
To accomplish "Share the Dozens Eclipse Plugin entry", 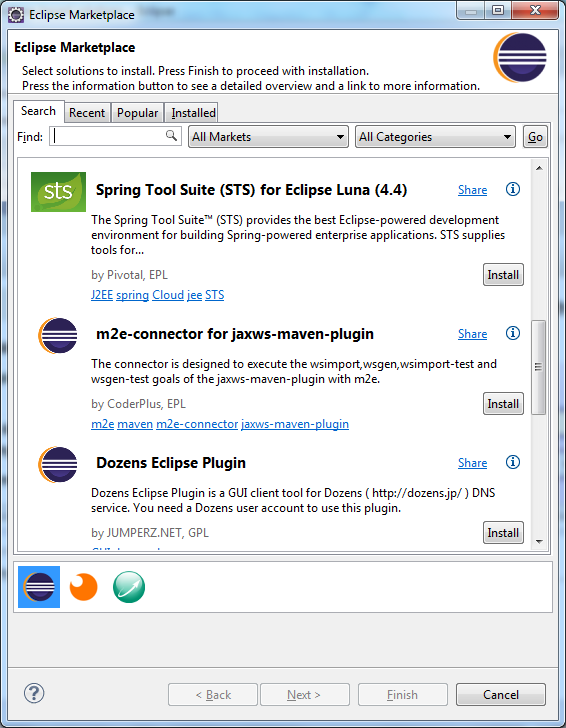I will (473, 463).
